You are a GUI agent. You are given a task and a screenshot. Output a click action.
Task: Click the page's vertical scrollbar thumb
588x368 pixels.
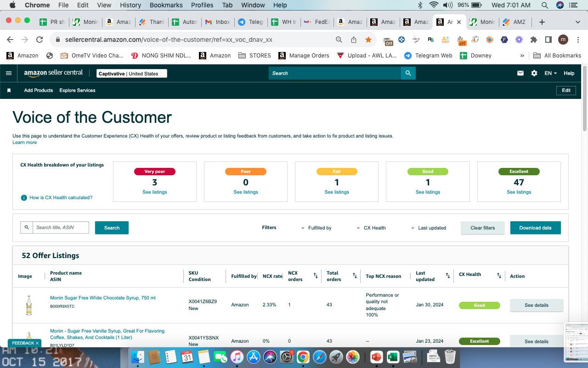585,99
